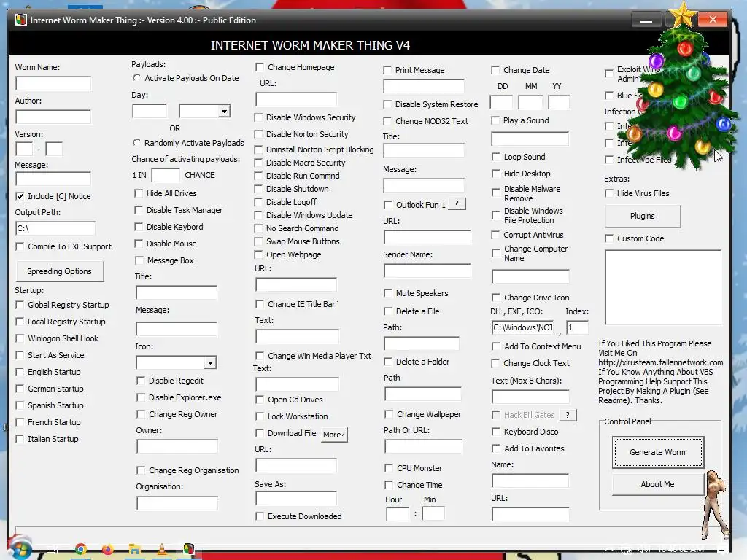Launch Firefox from the taskbar
Screen dimensions: 747x560
click(x=108, y=550)
